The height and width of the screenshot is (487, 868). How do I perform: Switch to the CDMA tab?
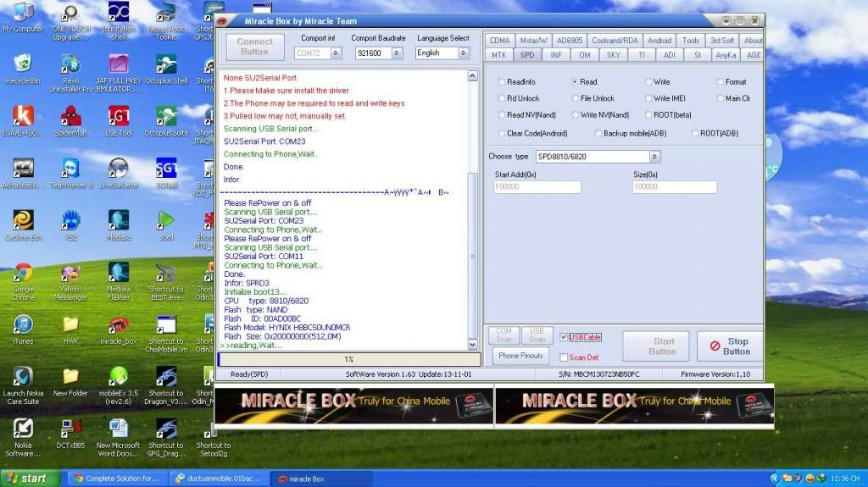(x=499, y=41)
